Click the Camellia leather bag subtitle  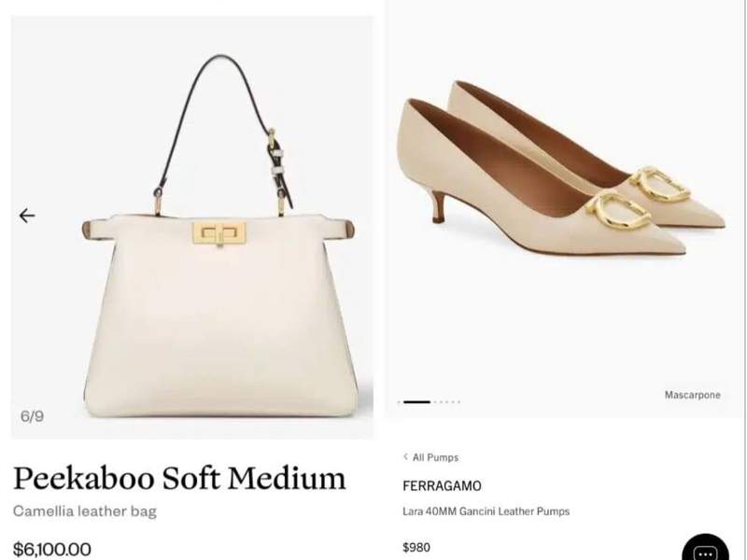tap(85, 511)
